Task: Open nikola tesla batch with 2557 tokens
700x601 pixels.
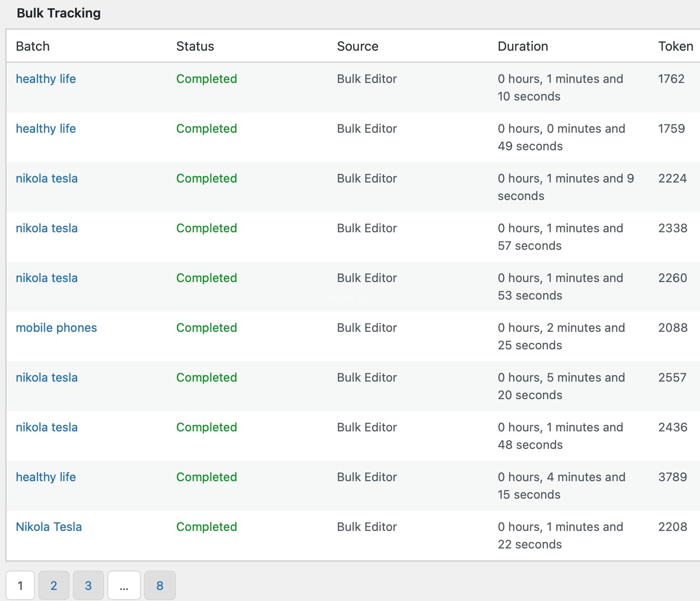Action: coord(47,377)
